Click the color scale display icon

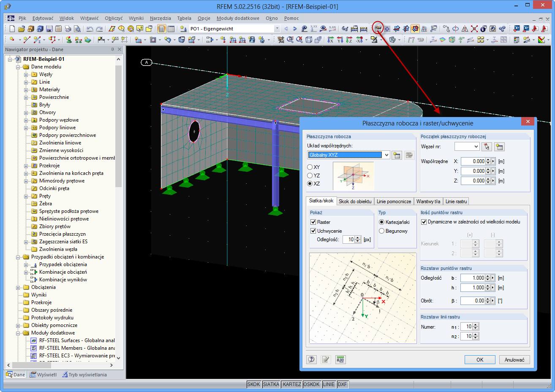(541, 40)
